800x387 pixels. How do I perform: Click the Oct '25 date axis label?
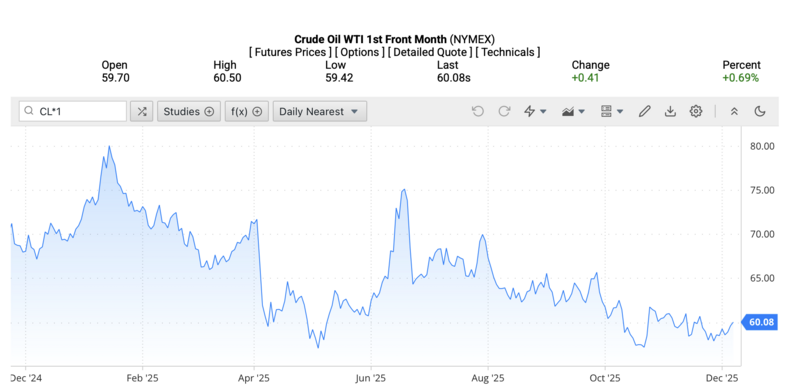pos(605,378)
